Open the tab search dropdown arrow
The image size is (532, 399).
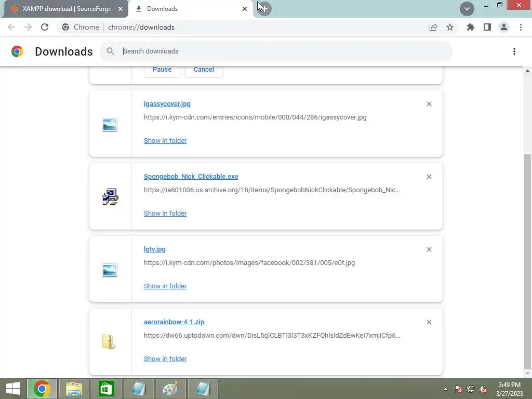pos(467,9)
